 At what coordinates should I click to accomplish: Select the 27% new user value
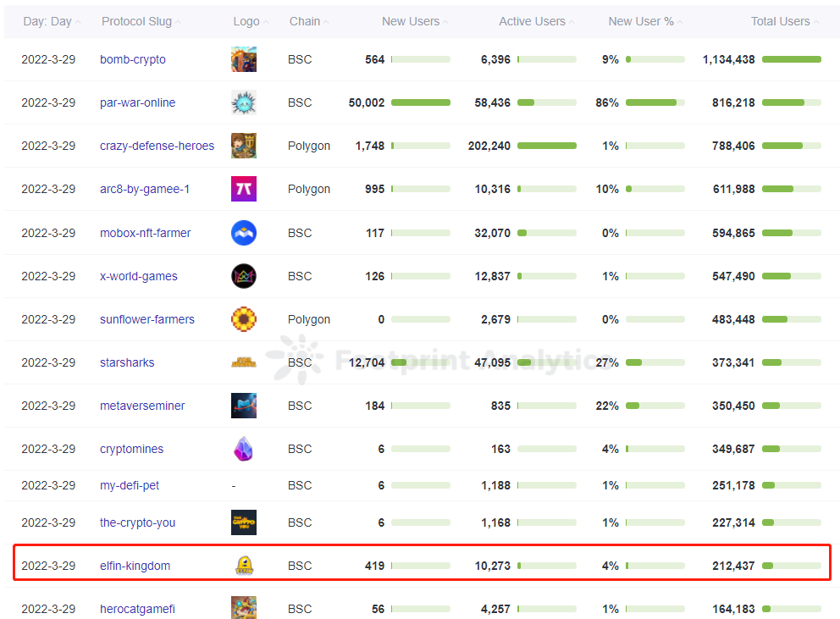coord(607,362)
